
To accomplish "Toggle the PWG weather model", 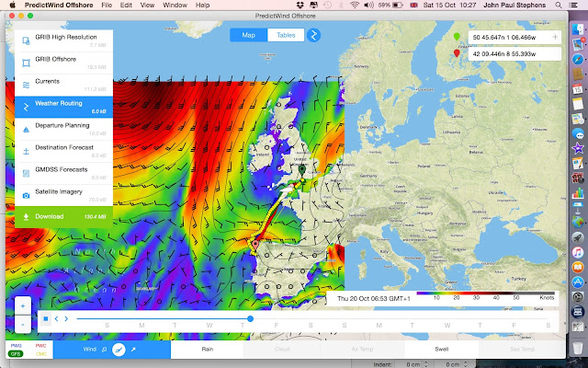I will (x=17, y=346).
